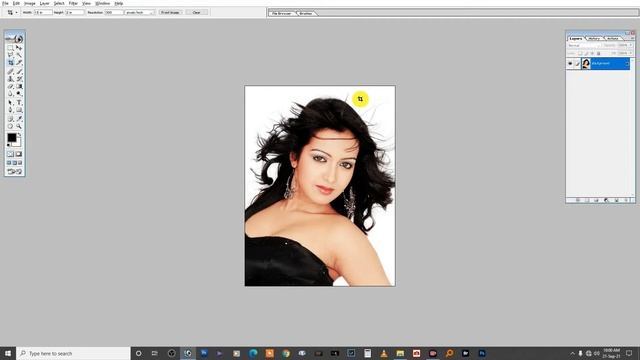Switch to Standard Mode editing
This screenshot has height=360, width=640.
tap(11, 154)
